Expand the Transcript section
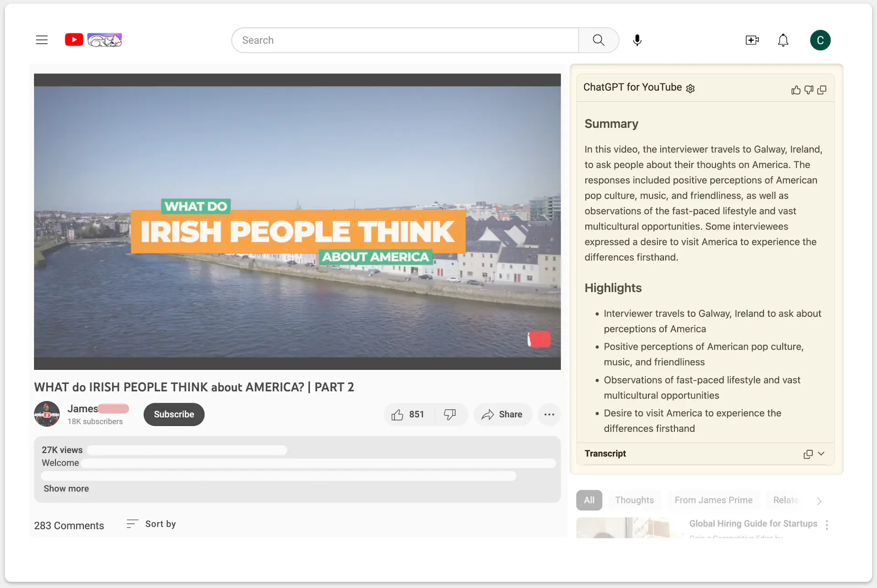877x588 pixels. 820,454
